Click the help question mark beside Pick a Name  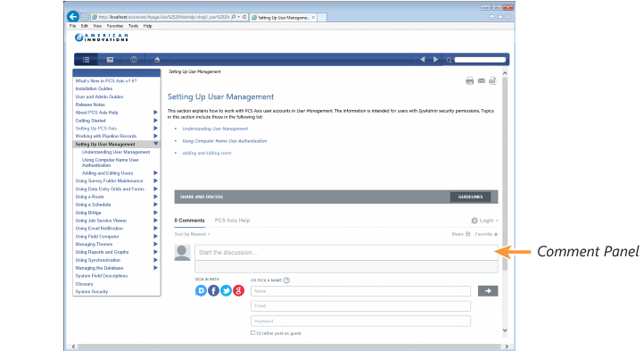[x=286, y=280]
